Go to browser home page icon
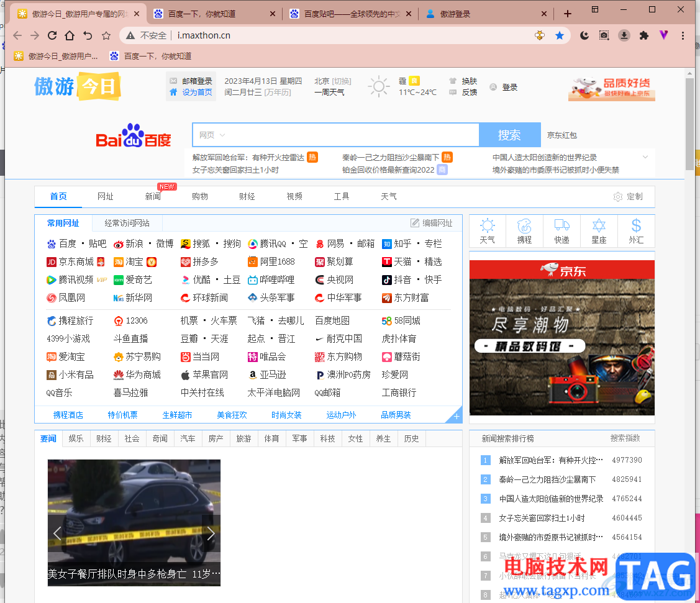Viewport: 700px width, 603px height. tap(70, 35)
